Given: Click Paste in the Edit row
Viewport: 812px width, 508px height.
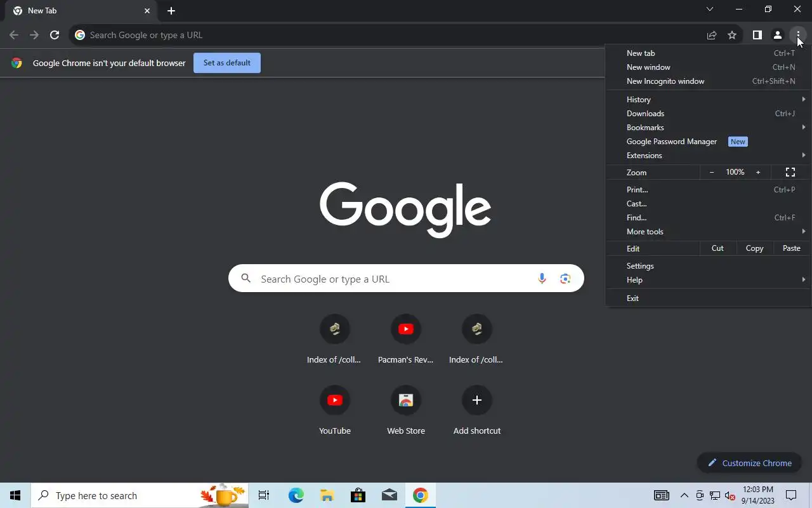Looking at the screenshot, I should 791,249.
